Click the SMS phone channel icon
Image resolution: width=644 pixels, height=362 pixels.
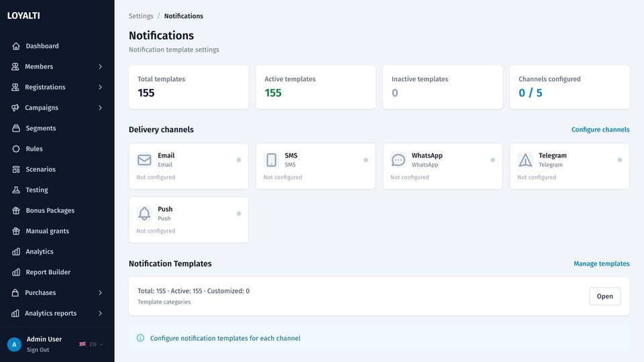271,160
